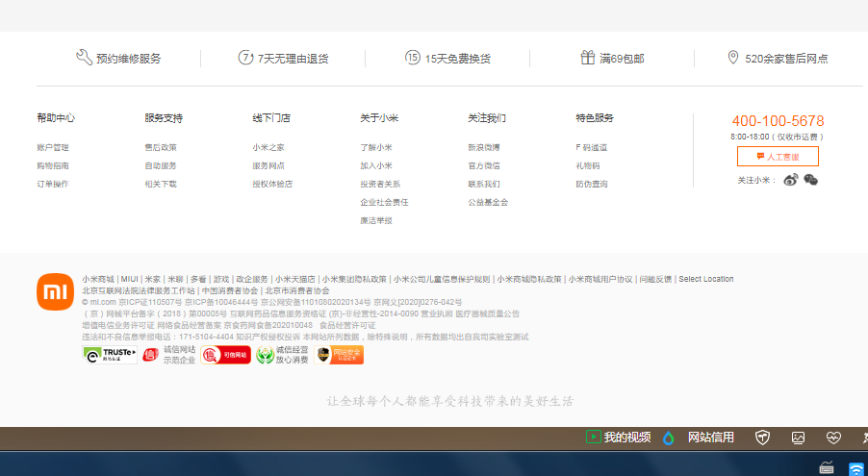Click the 15-day exchange circle icon

[413, 57]
